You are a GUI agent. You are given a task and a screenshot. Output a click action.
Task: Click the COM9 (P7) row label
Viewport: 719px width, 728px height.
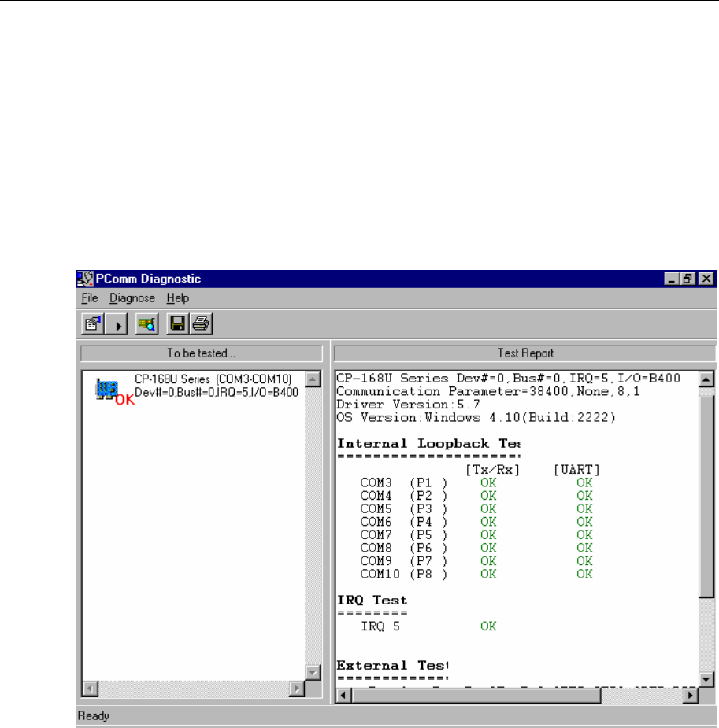pyautogui.click(x=404, y=561)
